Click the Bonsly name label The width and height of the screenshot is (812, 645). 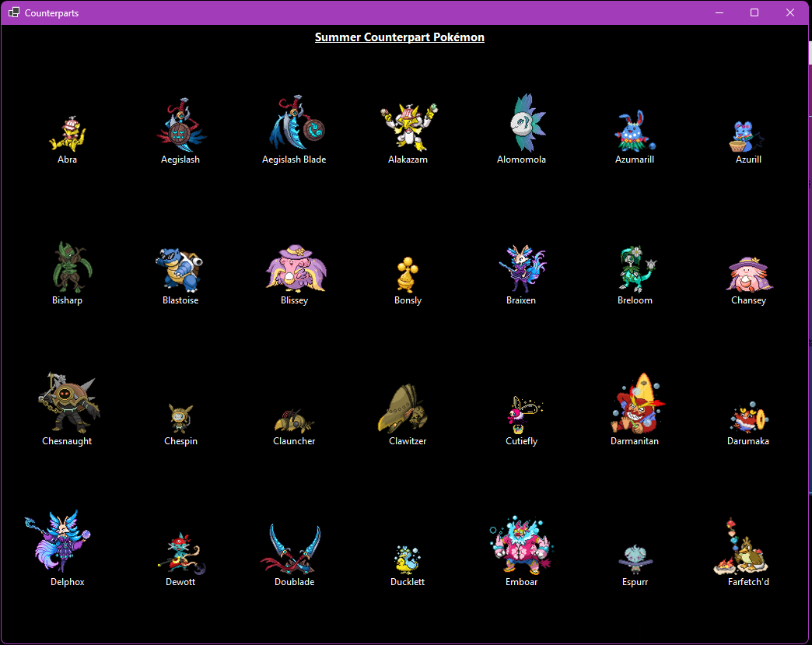coord(408,300)
